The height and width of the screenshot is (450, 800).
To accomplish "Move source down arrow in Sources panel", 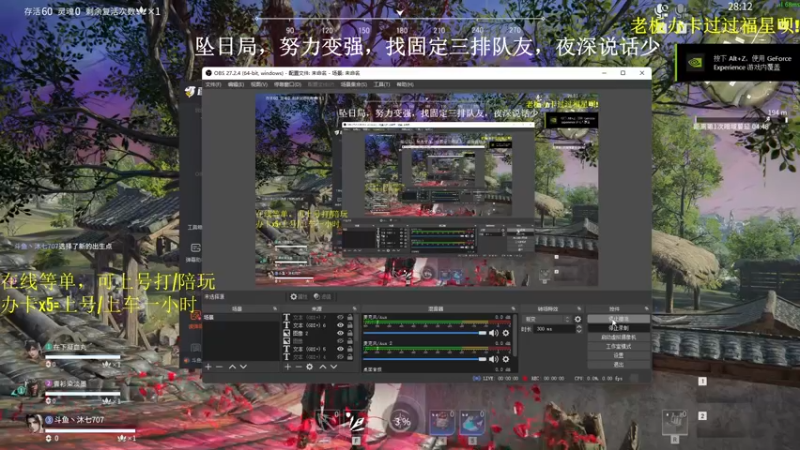I will click(x=334, y=366).
